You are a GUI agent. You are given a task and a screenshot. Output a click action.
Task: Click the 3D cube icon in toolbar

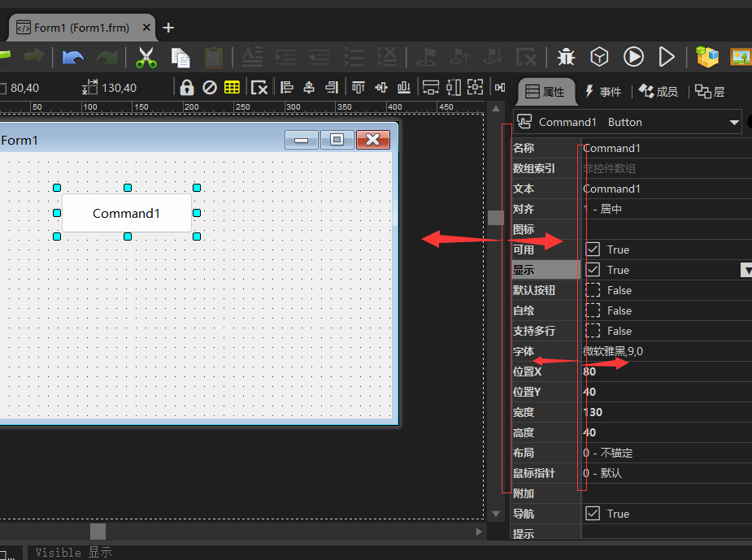pos(599,57)
